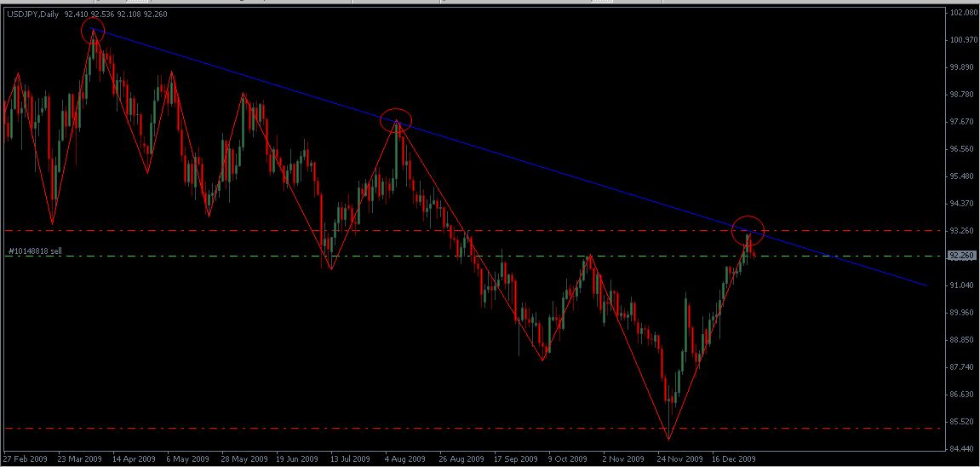Click the 84.440 price scale label
This screenshot has height=467, width=980.
pyautogui.click(x=963, y=449)
